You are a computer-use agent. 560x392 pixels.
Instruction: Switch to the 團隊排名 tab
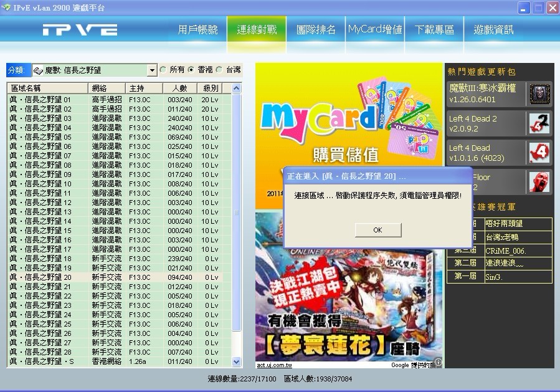(316, 30)
